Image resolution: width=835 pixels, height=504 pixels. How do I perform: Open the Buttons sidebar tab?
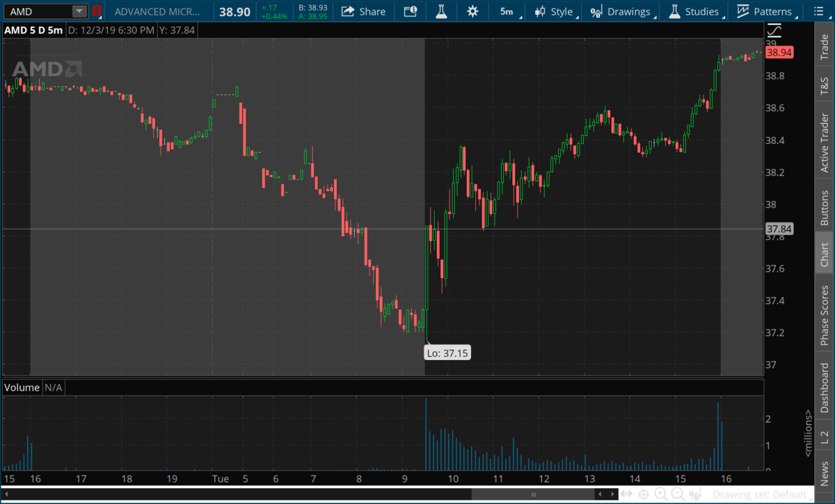click(825, 208)
